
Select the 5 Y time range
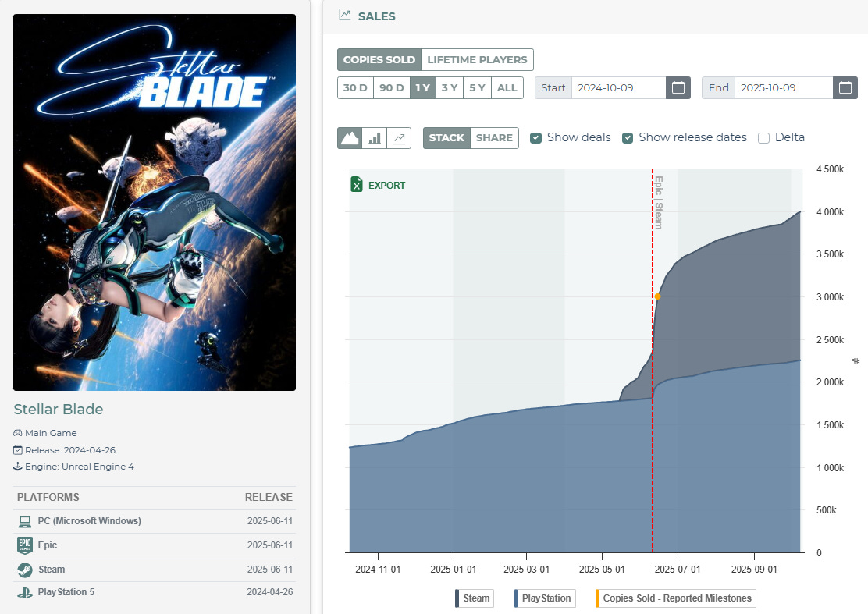477,88
